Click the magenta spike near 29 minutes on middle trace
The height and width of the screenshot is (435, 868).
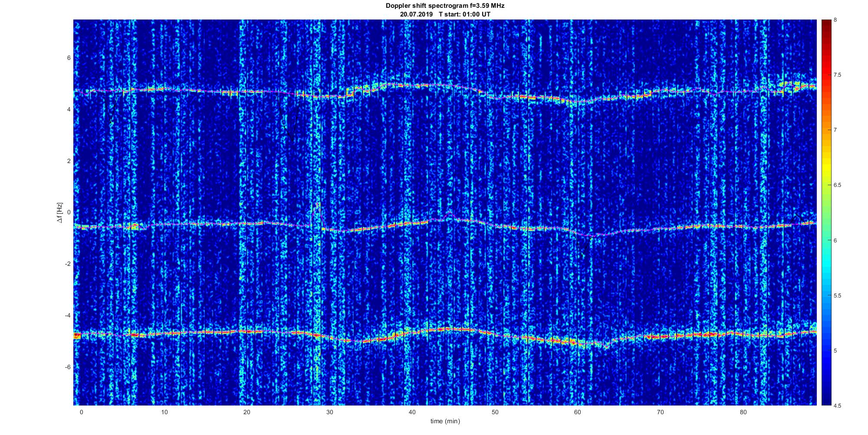(318, 213)
